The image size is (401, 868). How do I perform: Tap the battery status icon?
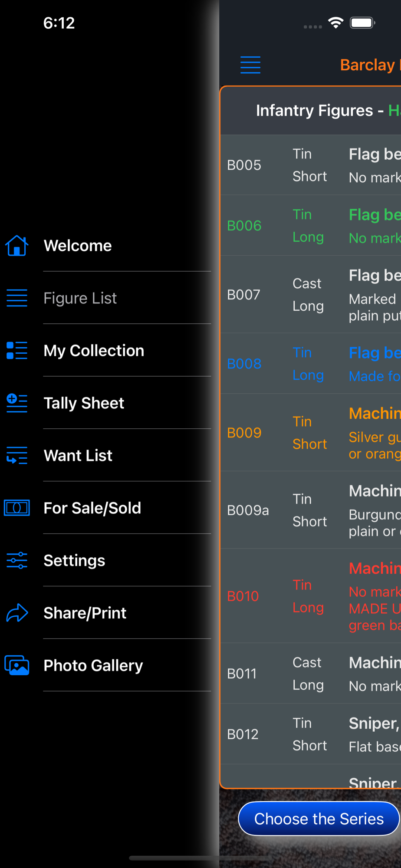[363, 23]
